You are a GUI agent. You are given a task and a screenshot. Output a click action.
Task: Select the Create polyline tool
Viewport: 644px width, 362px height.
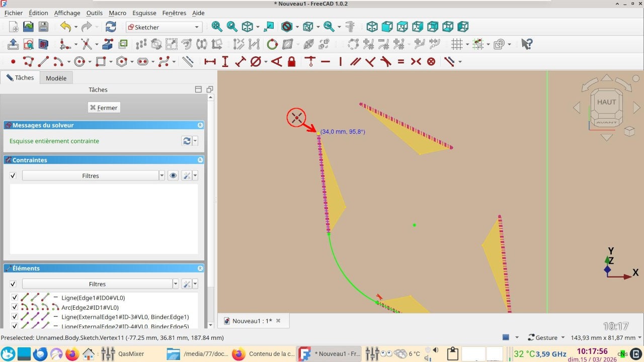pyautogui.click(x=28, y=62)
